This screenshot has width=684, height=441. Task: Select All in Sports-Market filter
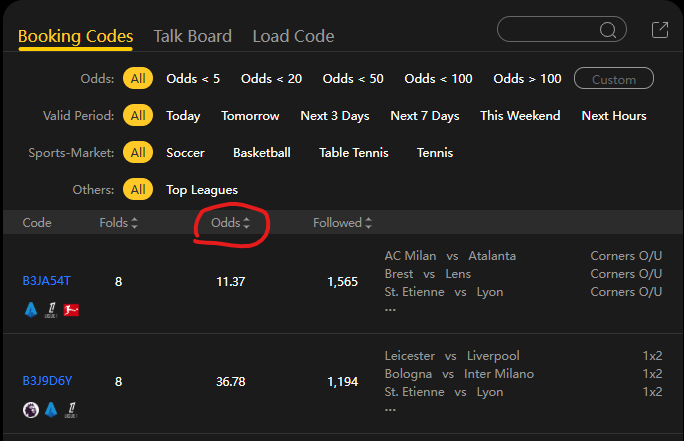click(138, 153)
